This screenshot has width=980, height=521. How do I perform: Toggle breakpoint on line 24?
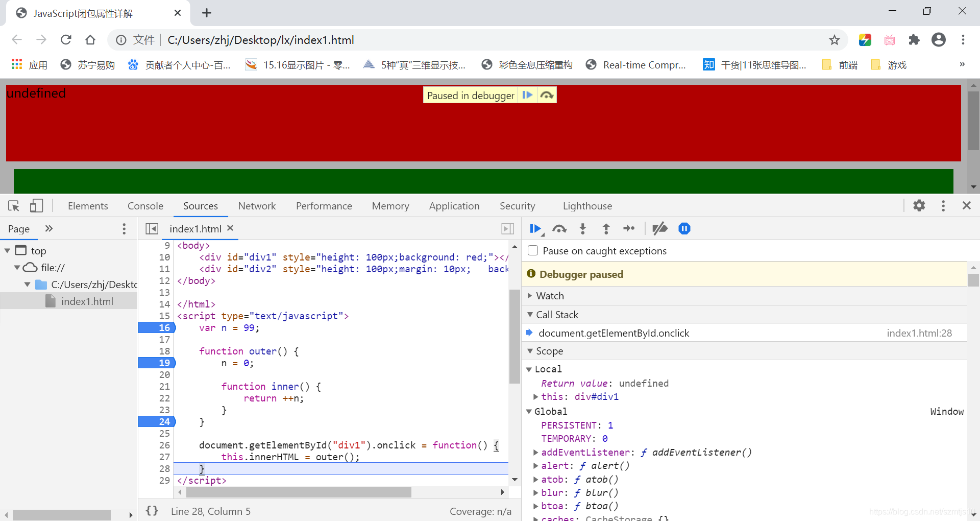coord(157,422)
